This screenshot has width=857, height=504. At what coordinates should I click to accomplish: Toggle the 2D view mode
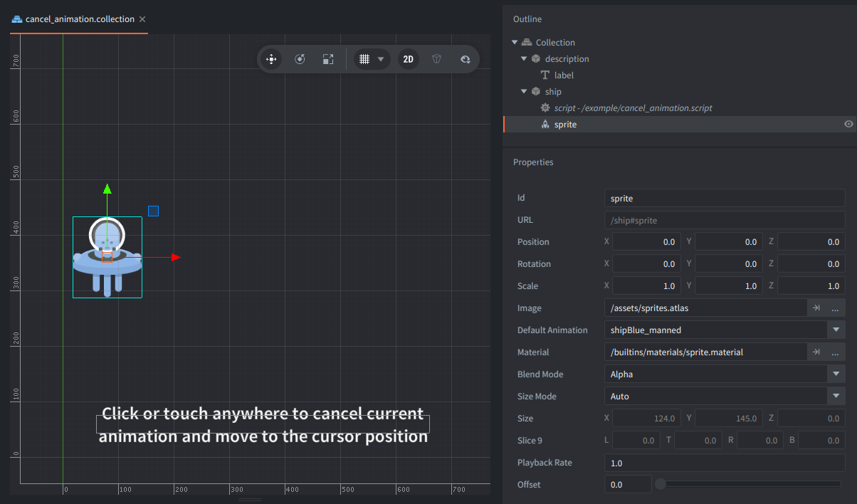[409, 59]
